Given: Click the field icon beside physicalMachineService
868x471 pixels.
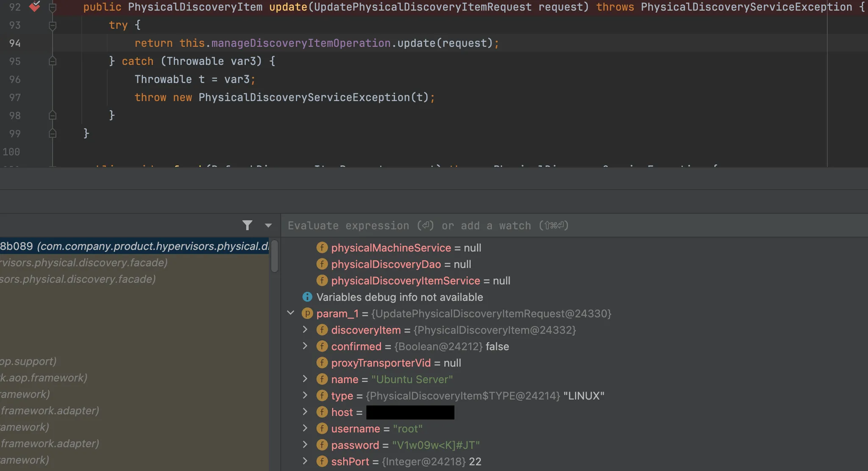Looking at the screenshot, I should 322,248.
